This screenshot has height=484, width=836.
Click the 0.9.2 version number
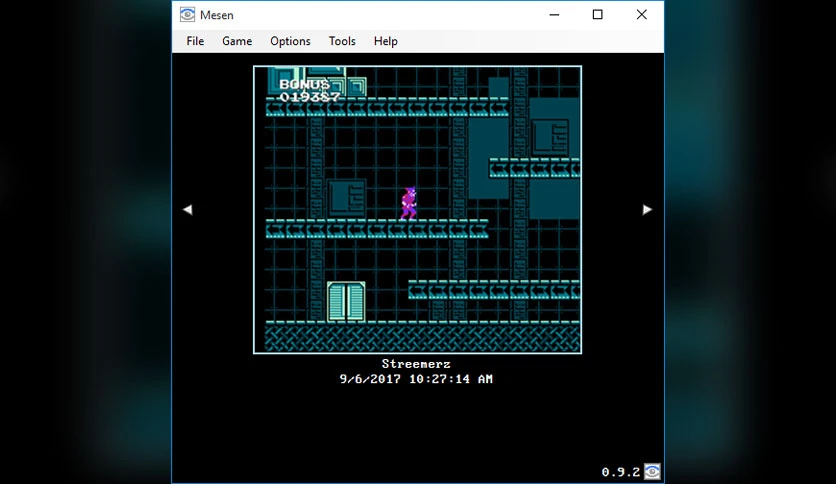coord(621,472)
